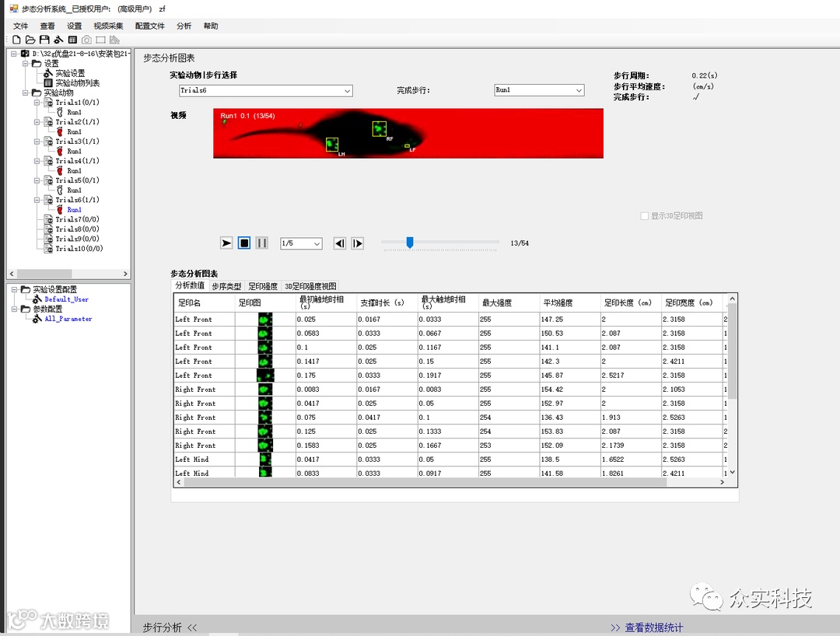
Task: Open the 设置 menu
Action: (75, 26)
